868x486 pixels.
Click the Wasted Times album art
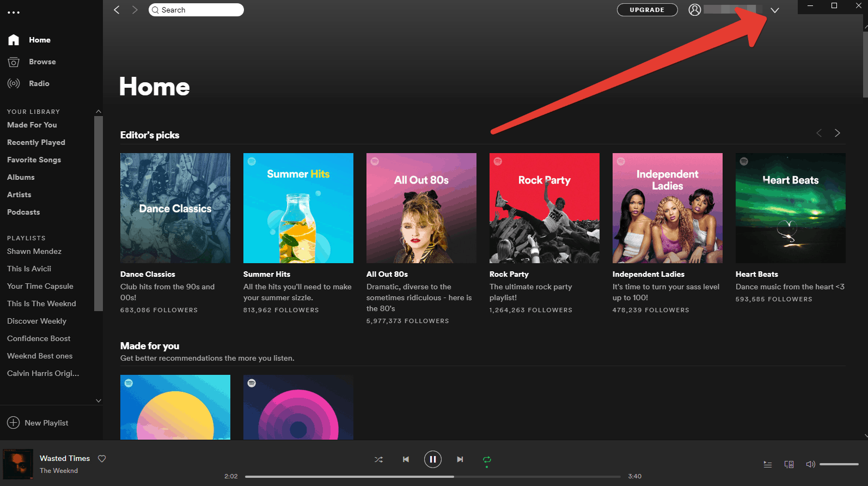[19, 464]
